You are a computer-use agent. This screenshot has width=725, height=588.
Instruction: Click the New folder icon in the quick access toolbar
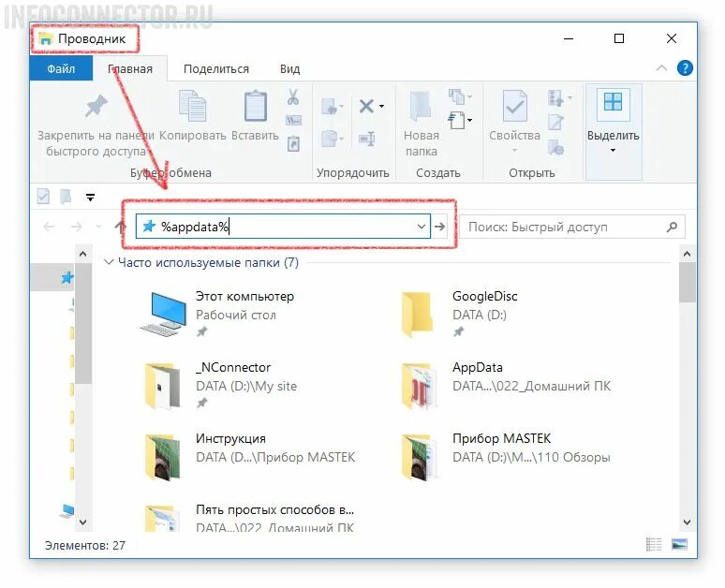tap(66, 197)
